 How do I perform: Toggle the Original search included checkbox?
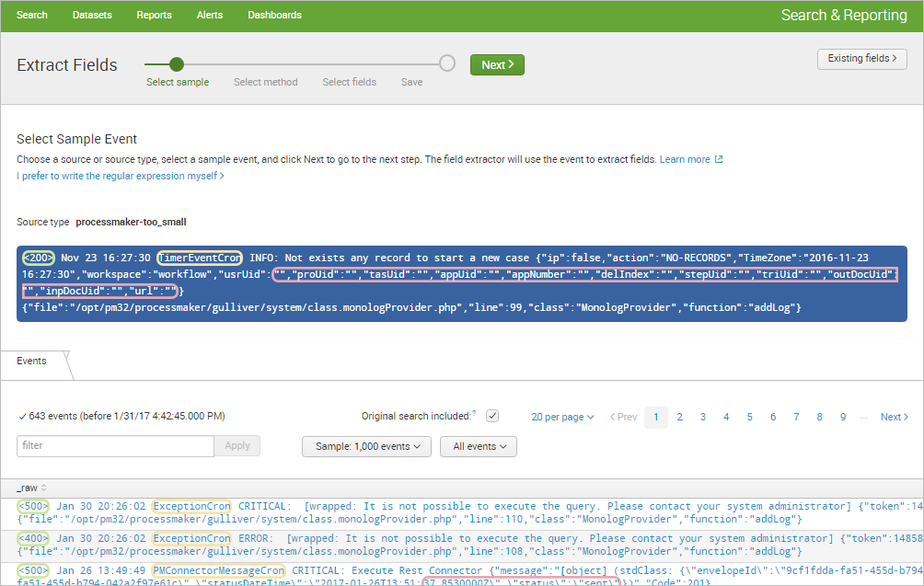click(x=492, y=416)
